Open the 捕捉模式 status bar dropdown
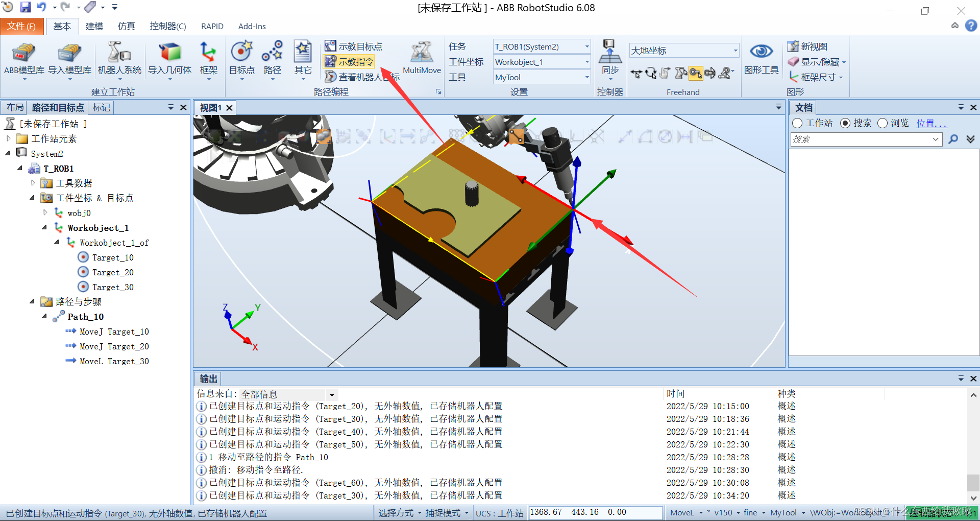980x521 pixels. pos(447,513)
